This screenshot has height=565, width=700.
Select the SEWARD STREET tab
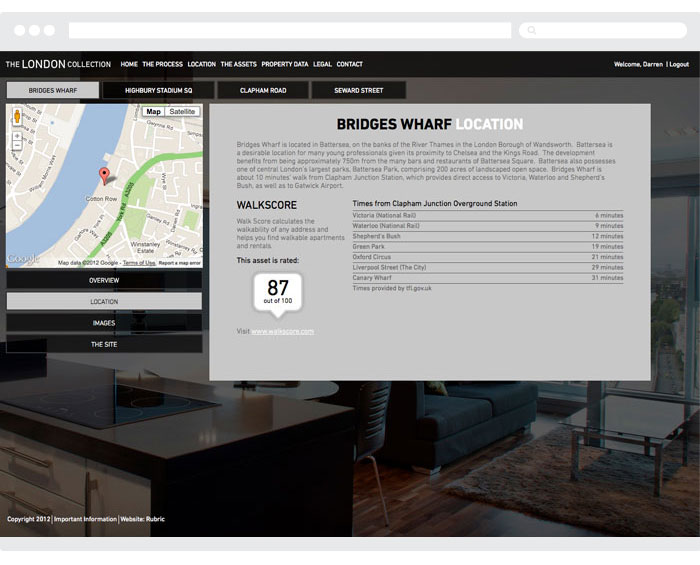pos(358,90)
